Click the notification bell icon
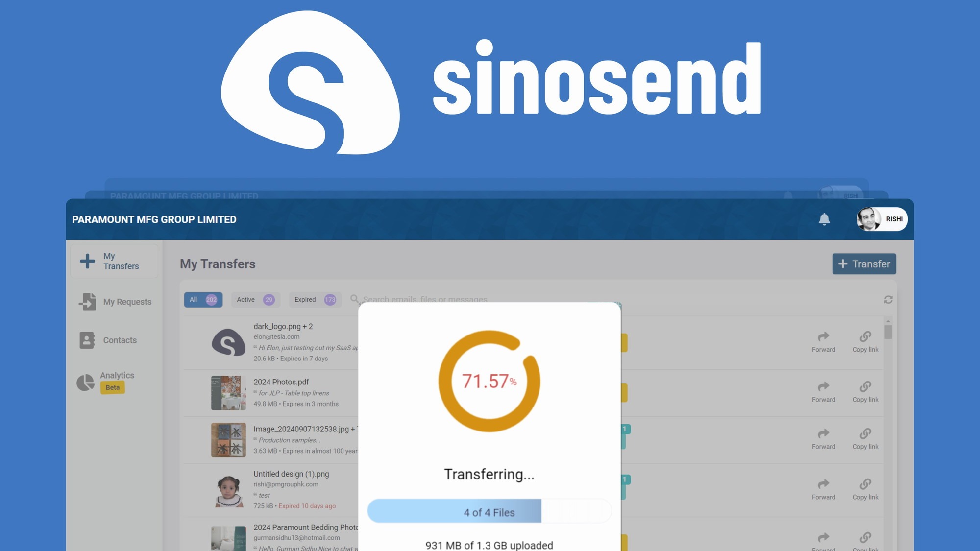980x551 pixels. tap(825, 218)
